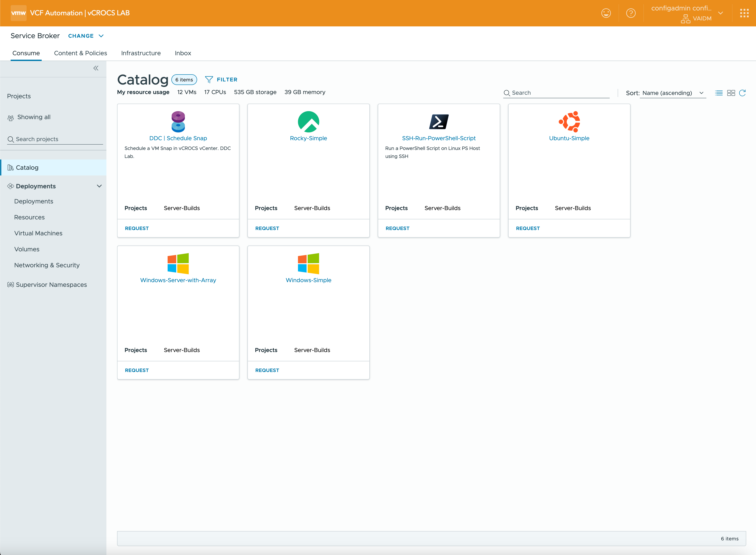756x555 pixels.
Task: Request the Windows-Simple catalog item
Action: 267,370
